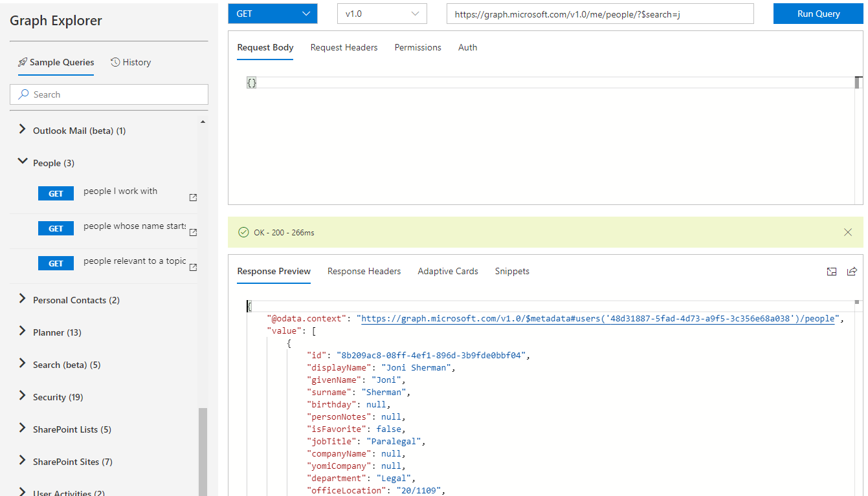Click the id value starting with 8b209ac8
This screenshot has width=868, height=496.
click(x=432, y=356)
